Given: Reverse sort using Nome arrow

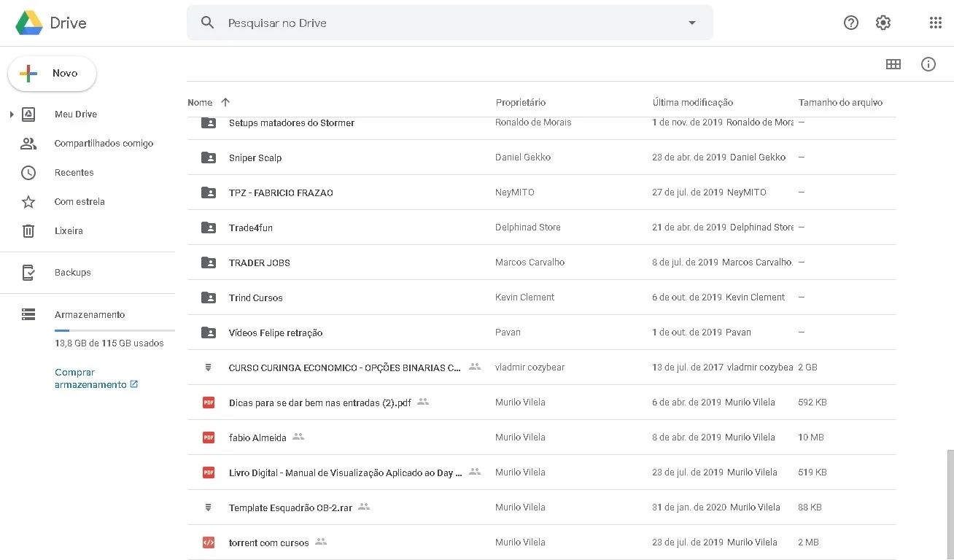Looking at the screenshot, I should click(x=225, y=102).
